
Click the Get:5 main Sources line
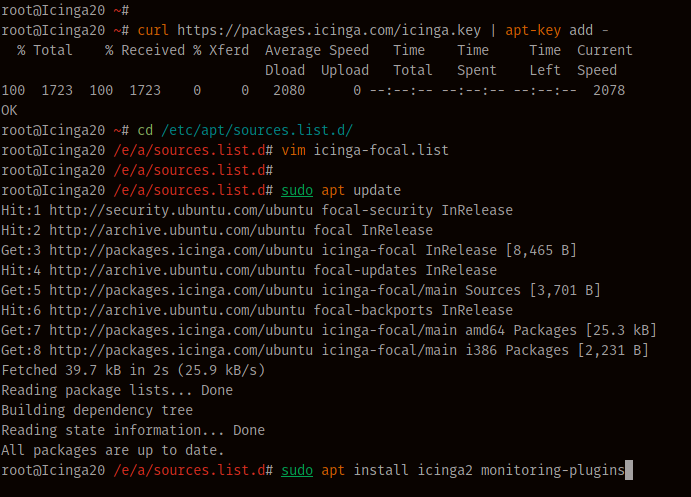[301, 290]
